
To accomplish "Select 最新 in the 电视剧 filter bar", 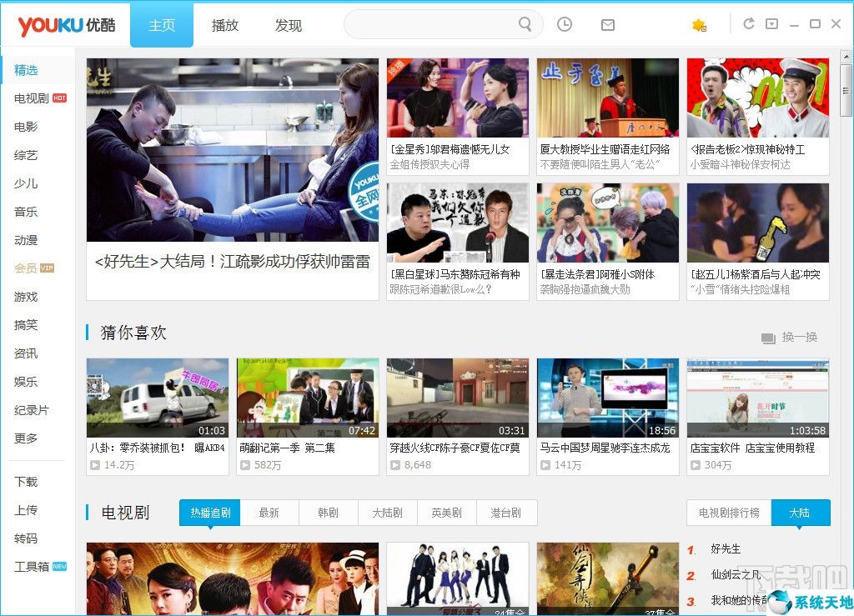I will point(269,513).
